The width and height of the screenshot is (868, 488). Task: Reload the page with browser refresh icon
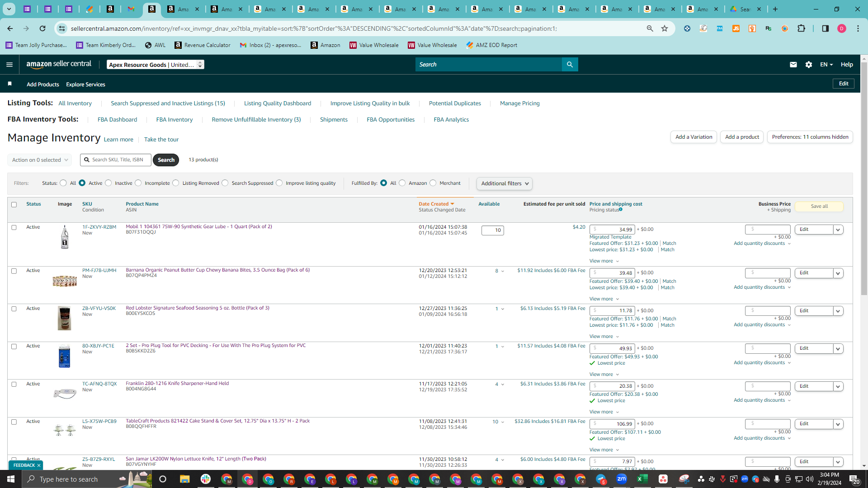coord(42,28)
